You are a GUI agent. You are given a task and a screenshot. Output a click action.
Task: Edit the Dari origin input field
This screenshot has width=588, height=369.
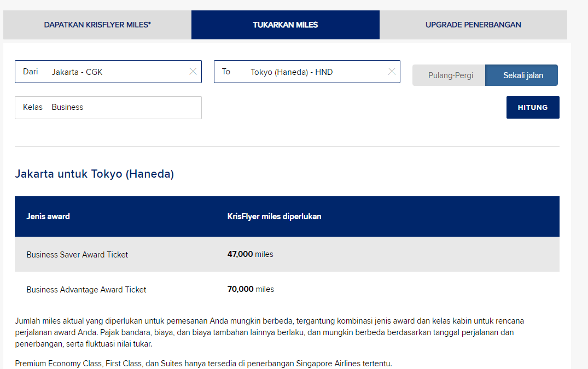click(108, 72)
